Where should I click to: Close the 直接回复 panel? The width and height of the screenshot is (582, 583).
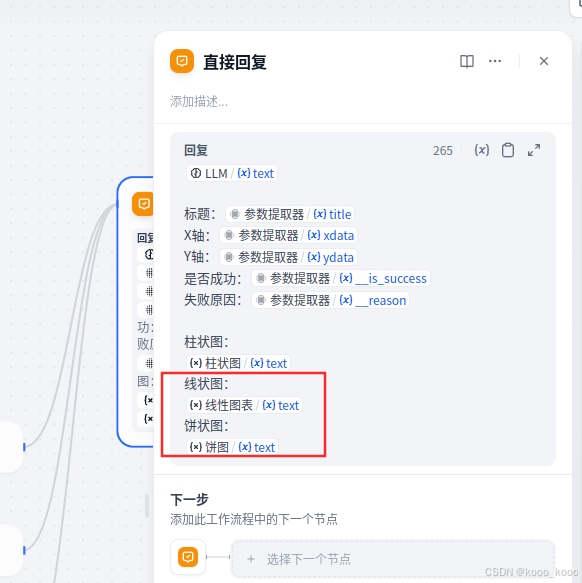click(x=544, y=61)
